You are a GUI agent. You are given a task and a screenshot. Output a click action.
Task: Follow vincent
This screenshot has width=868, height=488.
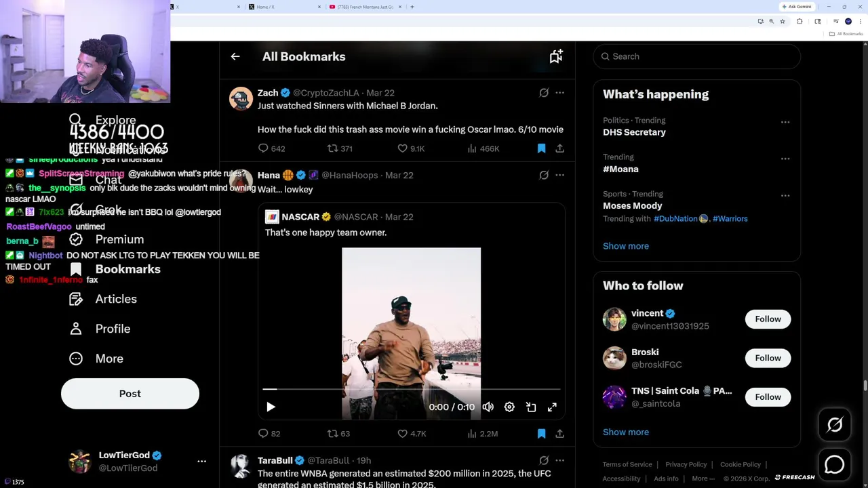point(768,319)
